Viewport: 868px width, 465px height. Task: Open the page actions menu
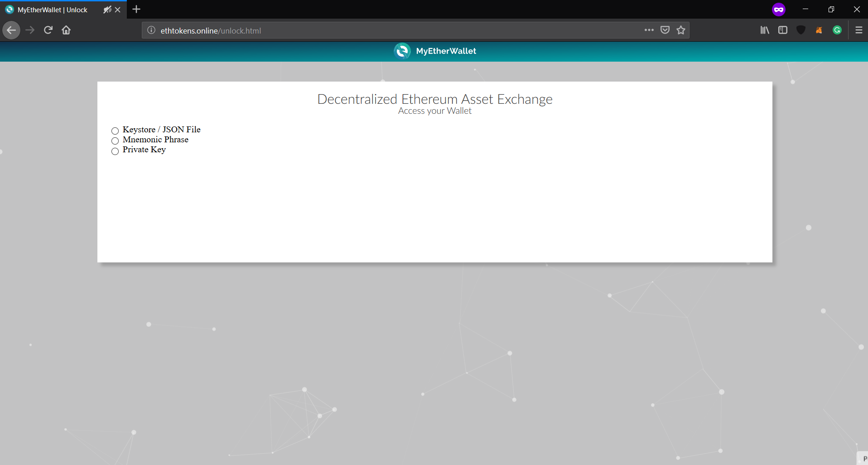click(649, 30)
